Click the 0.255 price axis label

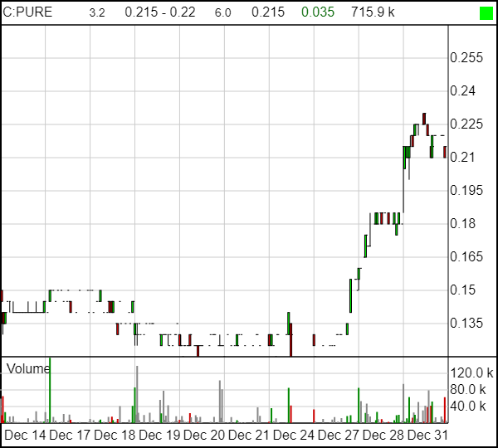tap(466, 58)
